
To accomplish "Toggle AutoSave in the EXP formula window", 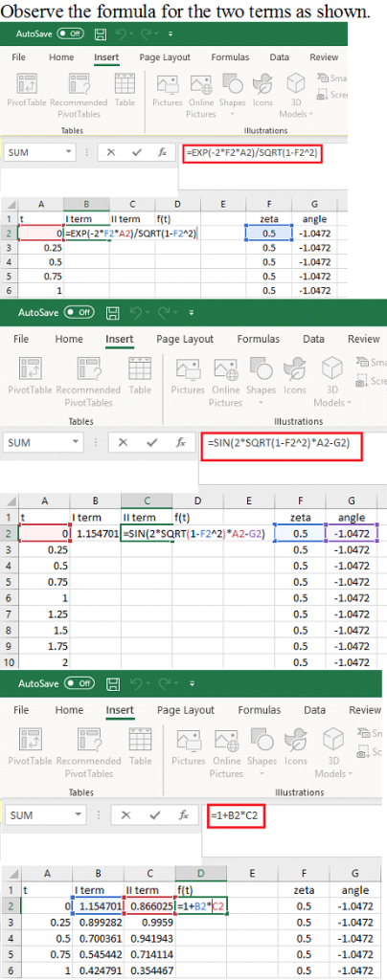I will (x=71, y=33).
